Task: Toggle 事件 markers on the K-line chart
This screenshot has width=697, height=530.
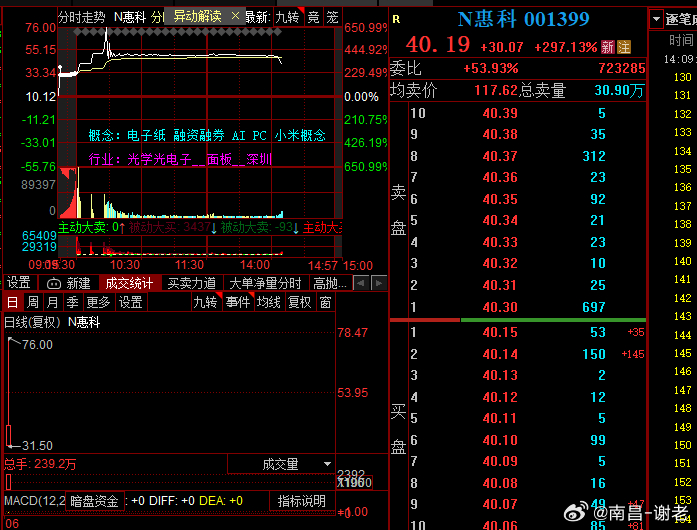Action: coord(238,303)
